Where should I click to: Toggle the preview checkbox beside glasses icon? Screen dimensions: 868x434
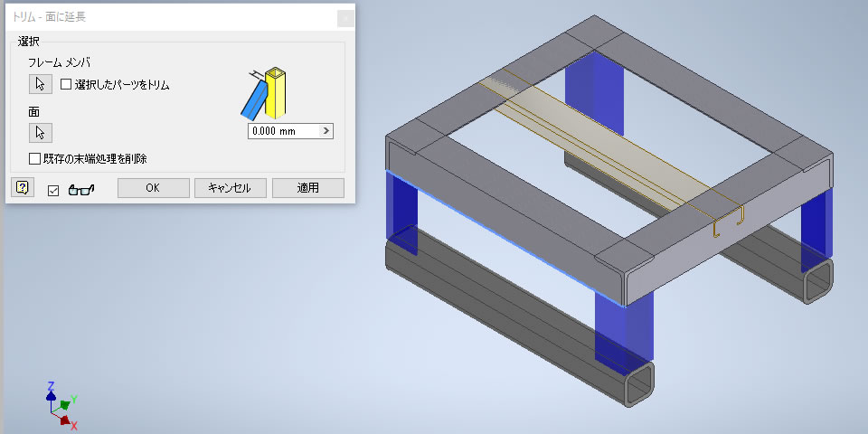[53, 191]
